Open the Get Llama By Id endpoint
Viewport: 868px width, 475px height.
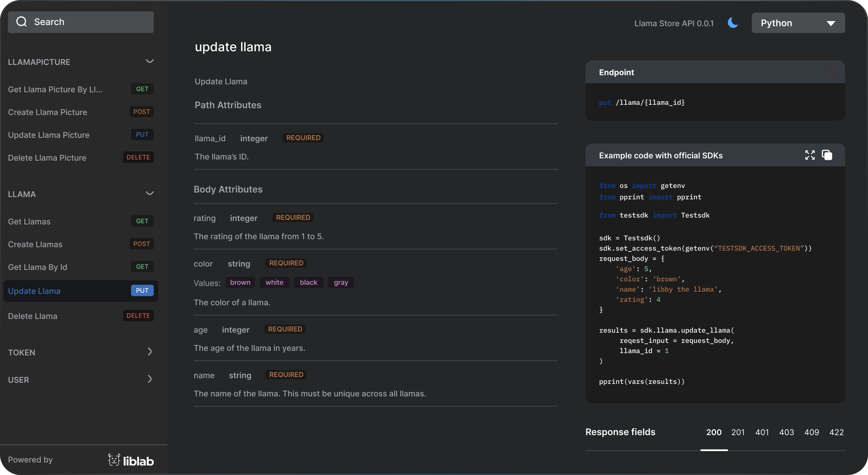37,267
